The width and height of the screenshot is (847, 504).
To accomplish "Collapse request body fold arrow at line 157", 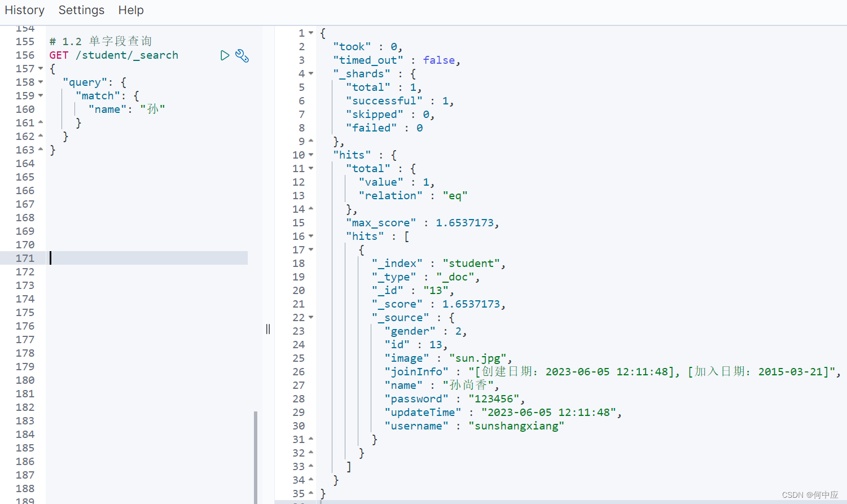I will (41, 69).
